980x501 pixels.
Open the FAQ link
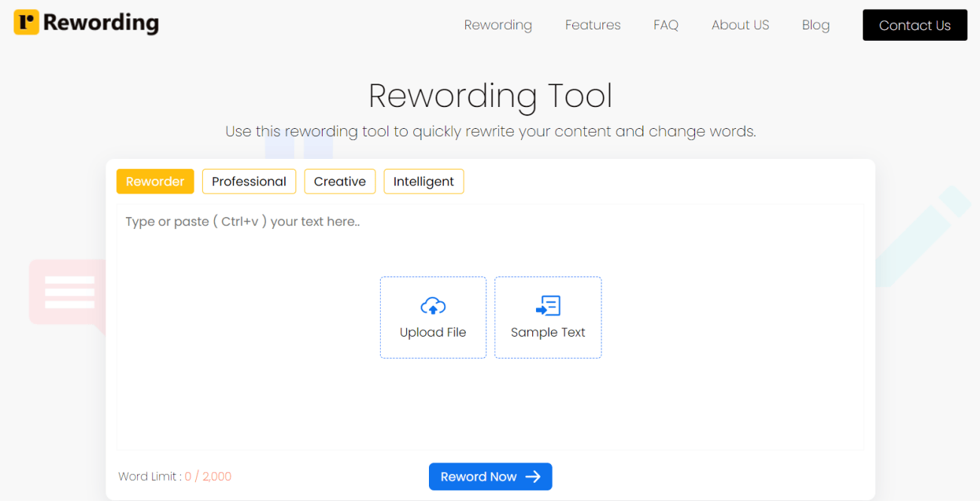666,25
